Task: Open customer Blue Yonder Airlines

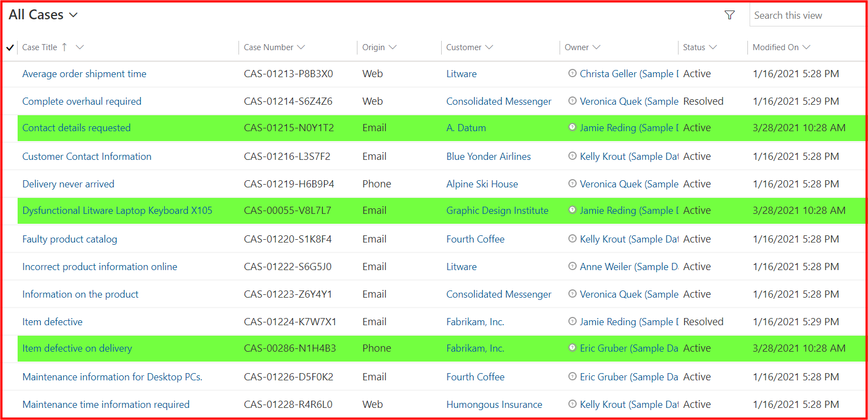Action: (x=489, y=157)
